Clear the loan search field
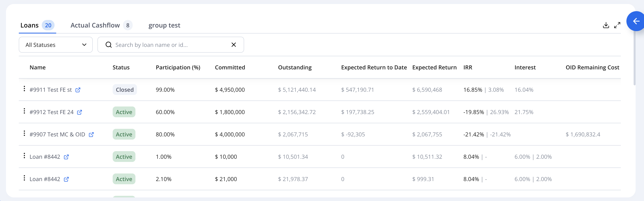The width and height of the screenshot is (644, 201). click(234, 45)
